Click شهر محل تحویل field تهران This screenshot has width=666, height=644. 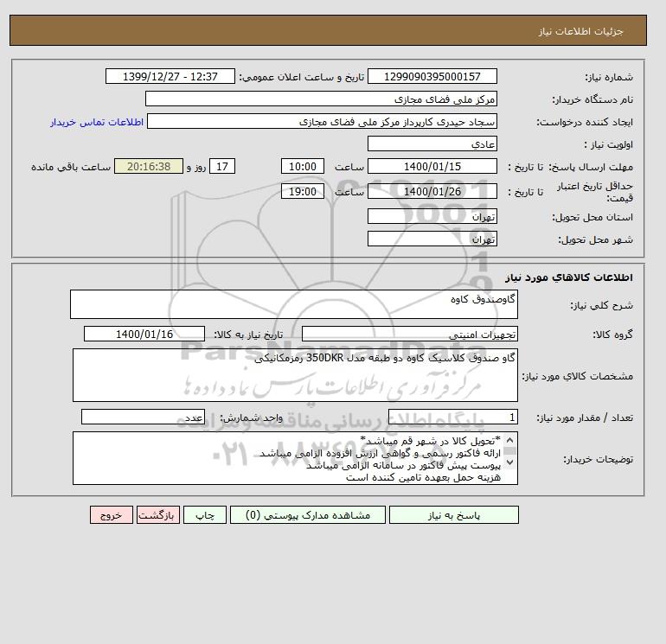point(432,239)
